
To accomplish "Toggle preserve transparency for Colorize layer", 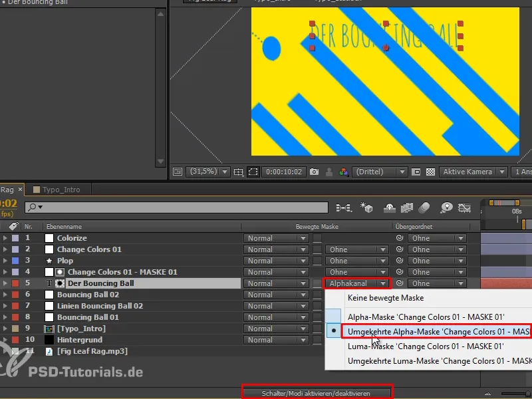I will [317, 238].
